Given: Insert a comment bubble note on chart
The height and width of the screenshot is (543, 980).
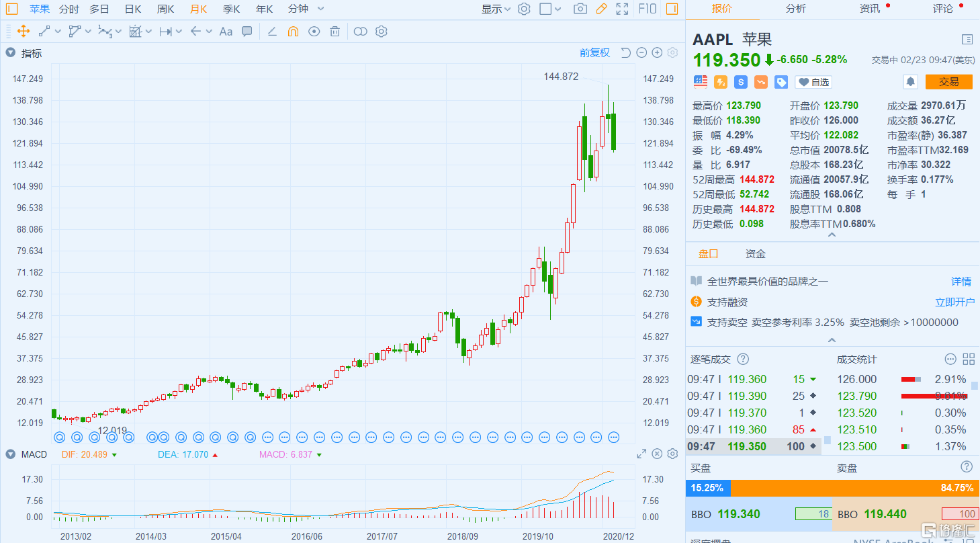Looking at the screenshot, I should (x=247, y=31).
